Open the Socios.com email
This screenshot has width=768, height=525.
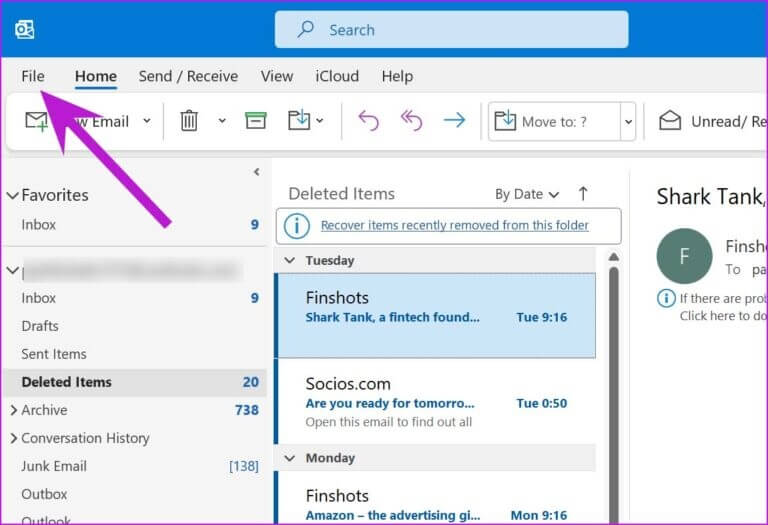click(435, 401)
